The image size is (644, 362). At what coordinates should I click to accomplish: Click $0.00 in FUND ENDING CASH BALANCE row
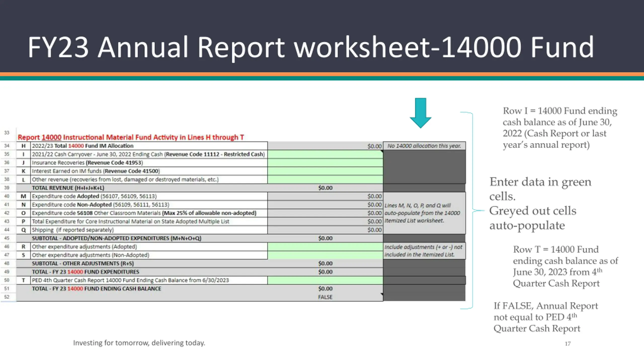(325, 289)
